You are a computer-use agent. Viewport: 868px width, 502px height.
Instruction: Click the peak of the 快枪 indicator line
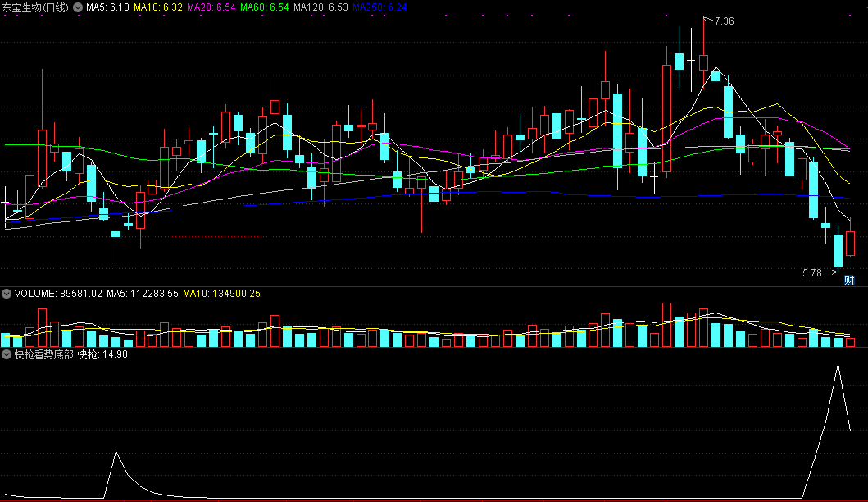tap(838, 364)
